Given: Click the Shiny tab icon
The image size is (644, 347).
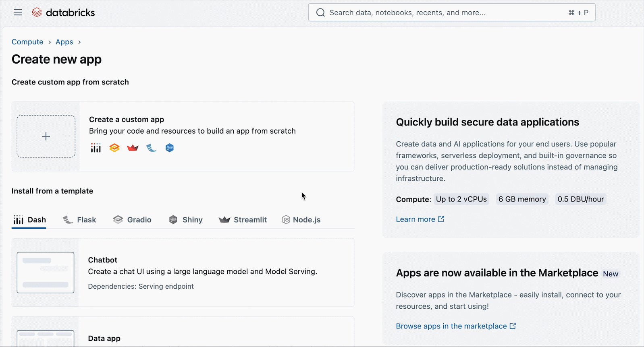Looking at the screenshot, I should click(x=173, y=220).
